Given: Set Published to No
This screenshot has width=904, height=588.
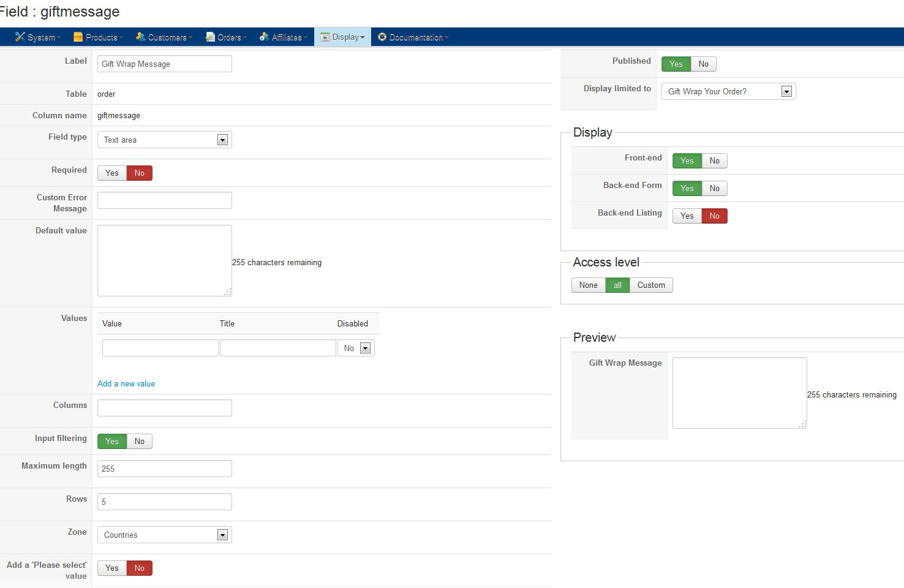Looking at the screenshot, I should point(704,64).
